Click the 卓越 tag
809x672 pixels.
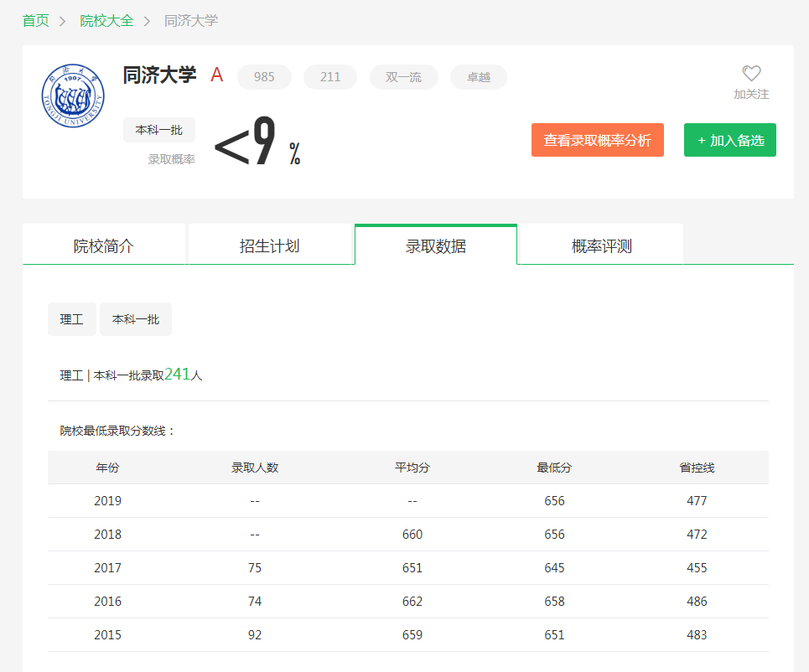pyautogui.click(x=478, y=76)
